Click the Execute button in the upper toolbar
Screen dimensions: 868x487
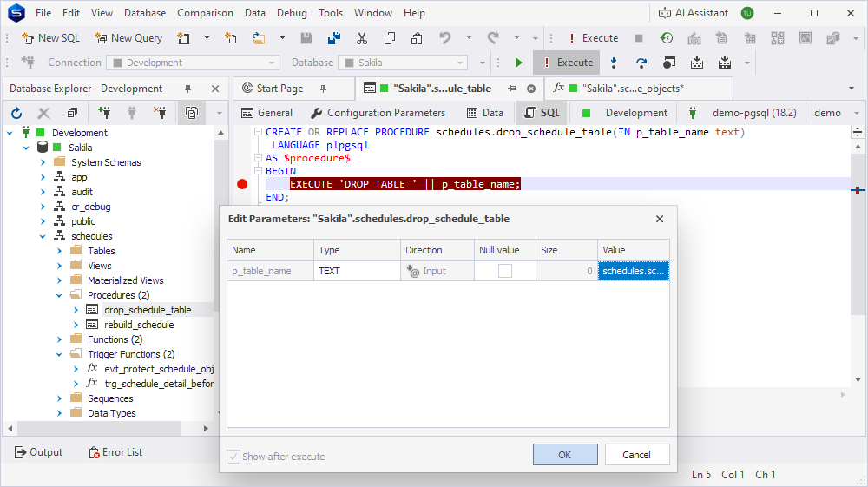click(x=592, y=38)
